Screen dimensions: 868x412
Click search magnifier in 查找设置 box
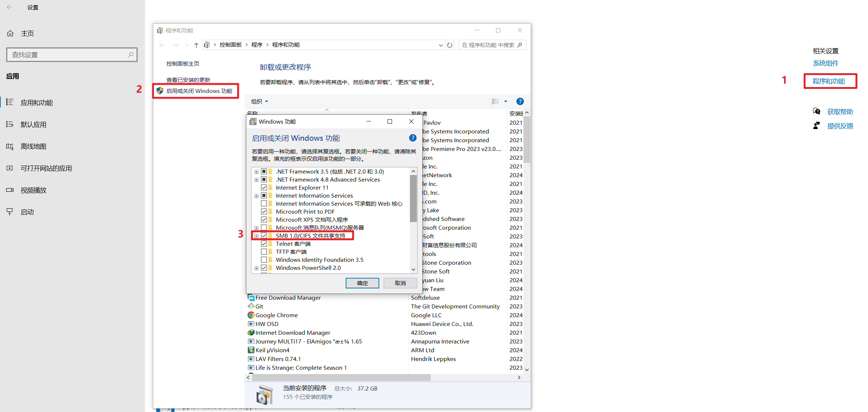[131, 55]
